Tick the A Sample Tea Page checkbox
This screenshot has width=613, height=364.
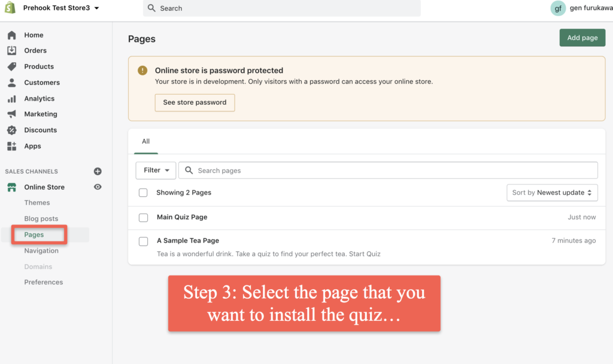[144, 241]
